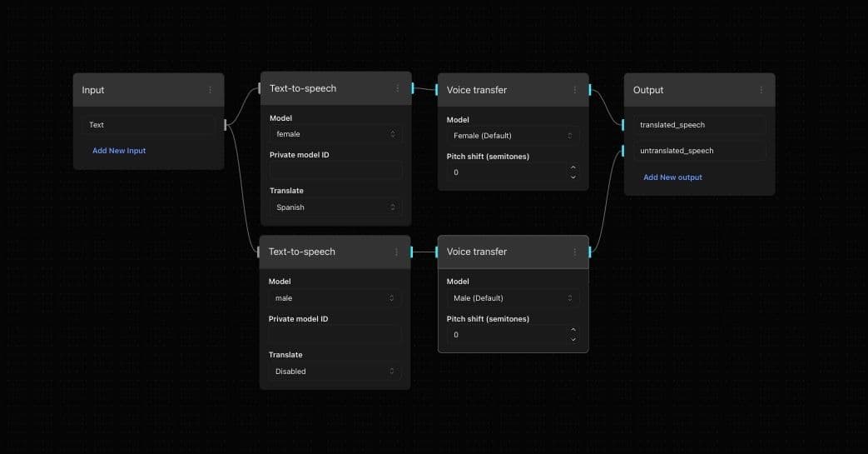Increase pitch shift on Female Voice transfer node
This screenshot has width=868, height=454.
pos(573,169)
